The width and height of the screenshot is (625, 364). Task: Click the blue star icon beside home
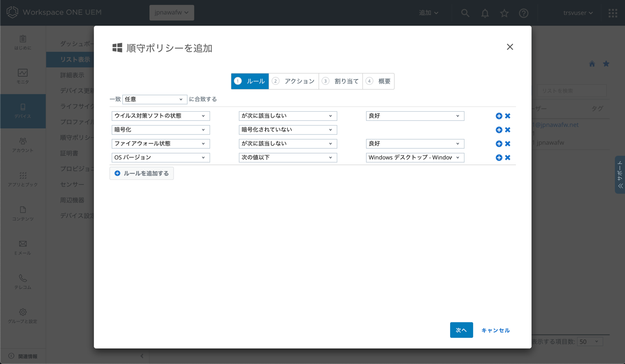click(606, 64)
